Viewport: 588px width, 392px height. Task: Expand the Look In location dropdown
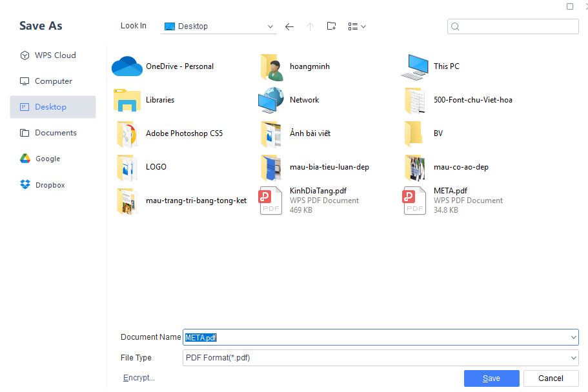point(270,26)
